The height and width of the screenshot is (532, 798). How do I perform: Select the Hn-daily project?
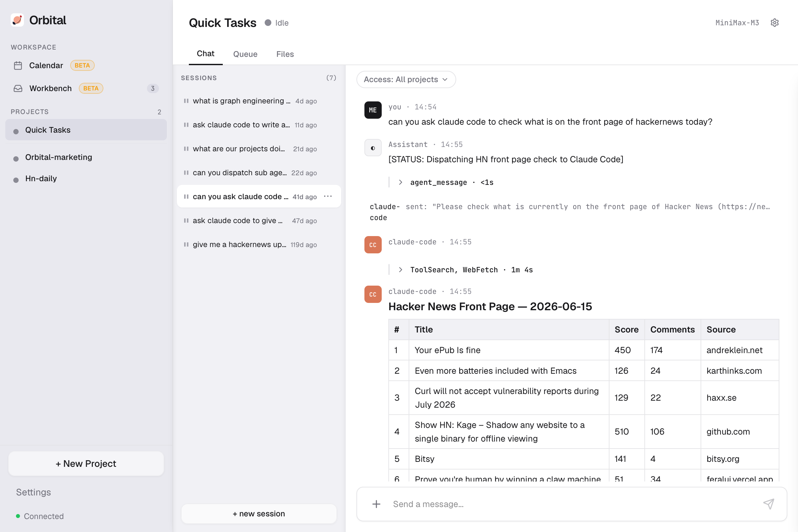coord(86,179)
